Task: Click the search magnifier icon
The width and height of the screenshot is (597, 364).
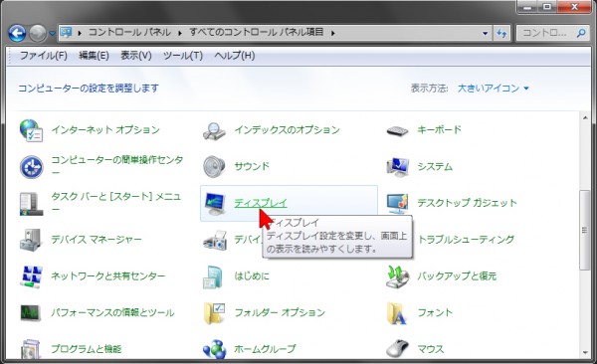Action: 581,33
